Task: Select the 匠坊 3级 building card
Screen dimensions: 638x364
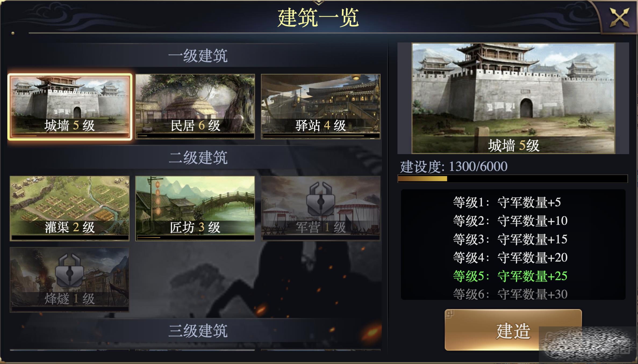Action: [195, 208]
